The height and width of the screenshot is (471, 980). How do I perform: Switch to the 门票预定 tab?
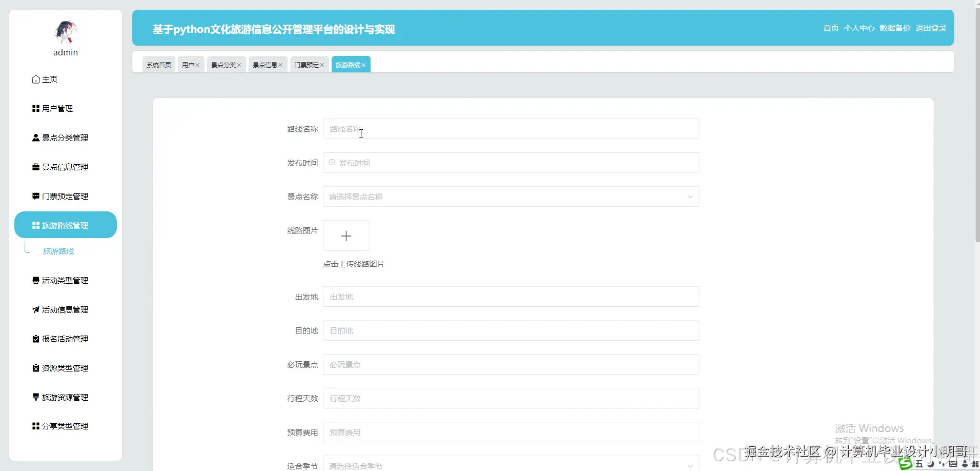coord(305,65)
